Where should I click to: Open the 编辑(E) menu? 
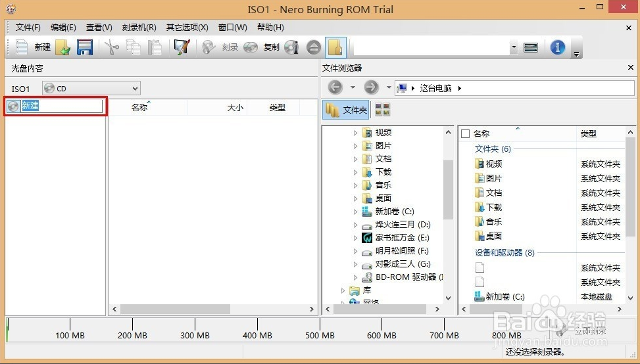coord(63,28)
